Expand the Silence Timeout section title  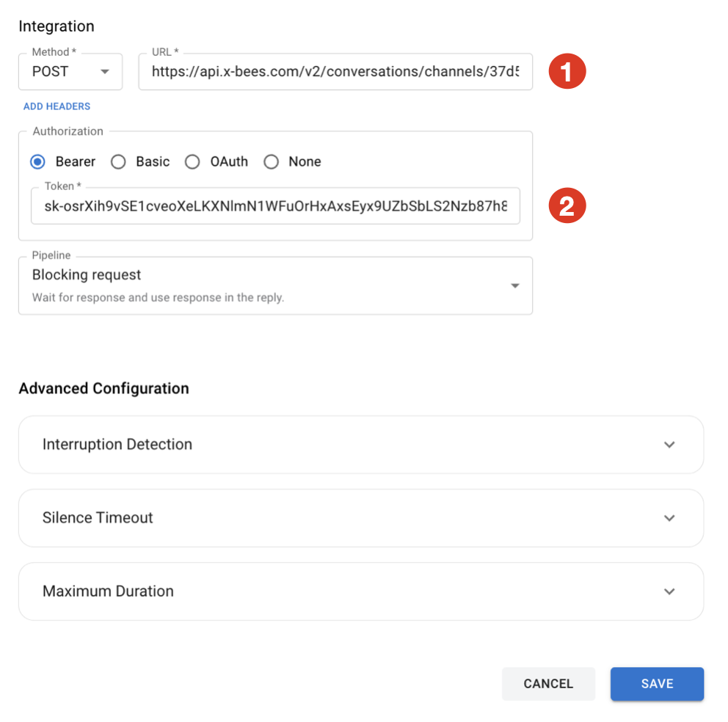98,518
